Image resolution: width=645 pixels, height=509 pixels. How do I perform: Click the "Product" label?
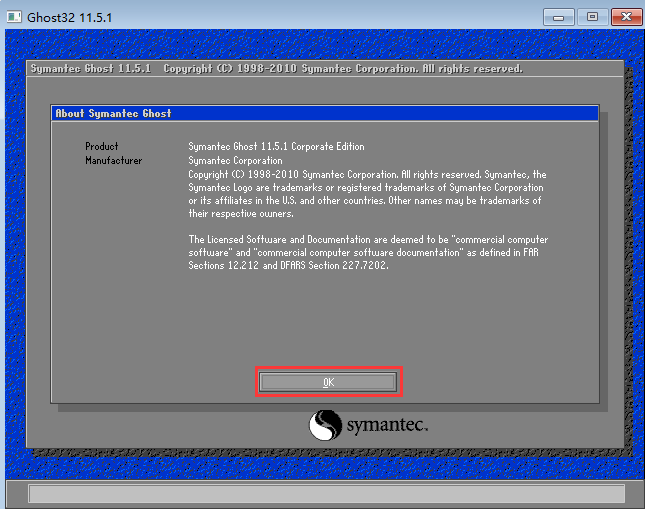(101, 147)
